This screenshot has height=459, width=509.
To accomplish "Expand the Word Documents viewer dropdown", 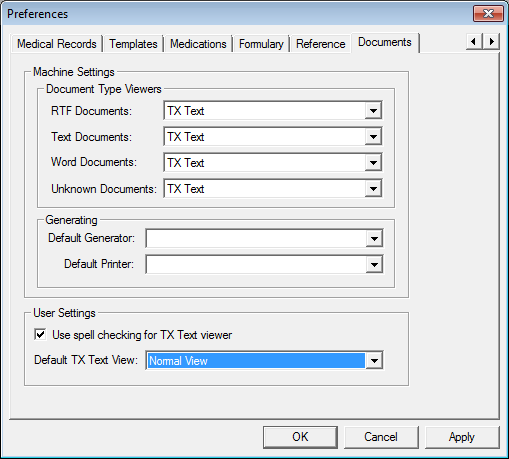I will tap(373, 163).
